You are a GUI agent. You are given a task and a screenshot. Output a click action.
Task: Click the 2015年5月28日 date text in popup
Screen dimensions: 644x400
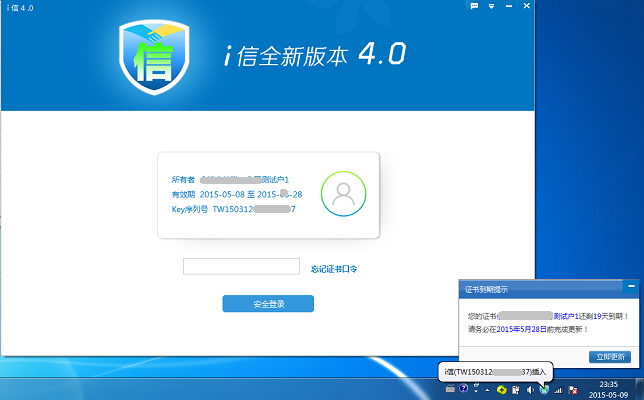click(522, 329)
